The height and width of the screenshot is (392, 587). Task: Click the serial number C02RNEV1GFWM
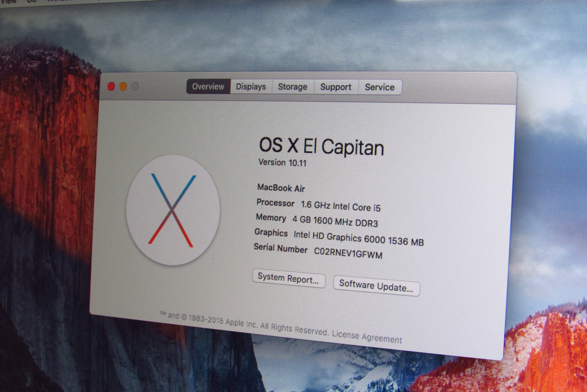[348, 253]
